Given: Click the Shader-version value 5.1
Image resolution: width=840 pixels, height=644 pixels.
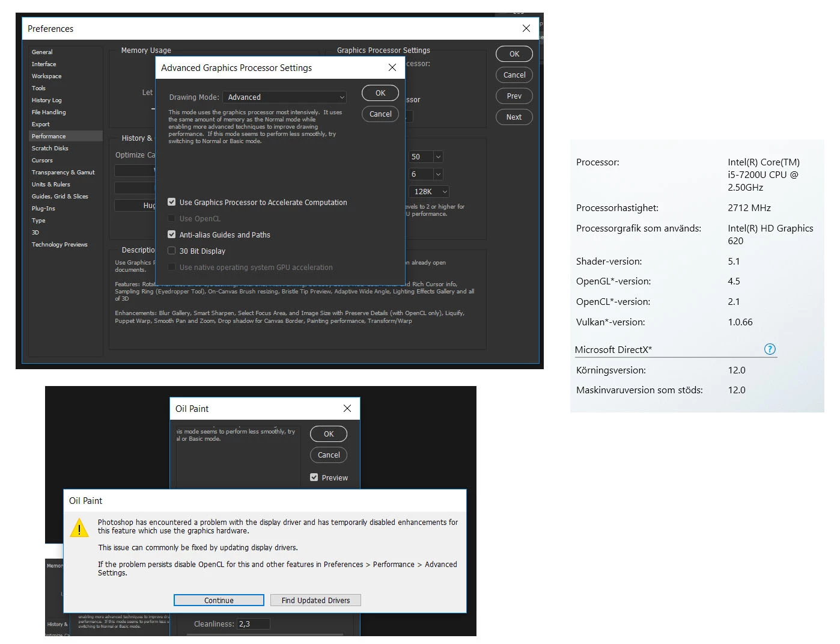Looking at the screenshot, I should pyautogui.click(x=734, y=262).
